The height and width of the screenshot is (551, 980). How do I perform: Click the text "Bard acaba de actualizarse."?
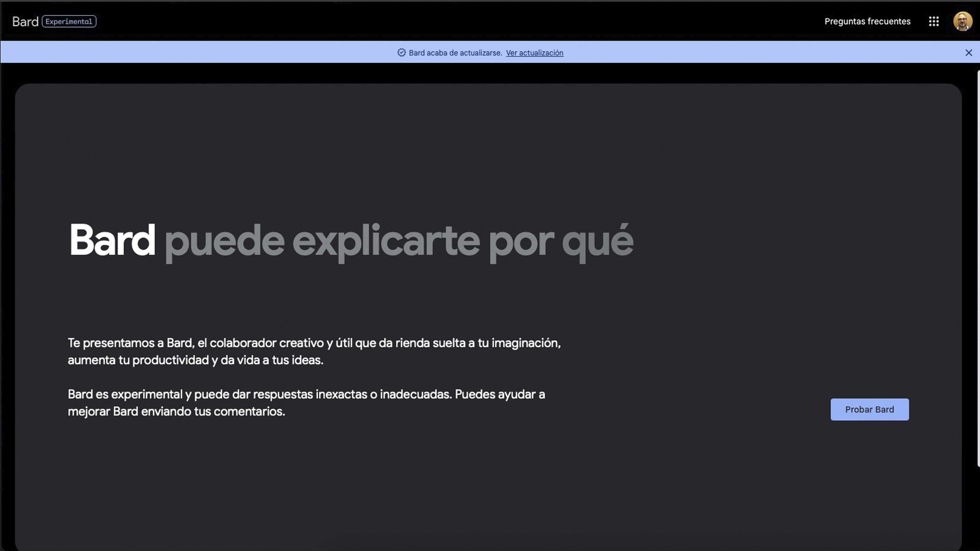455,53
